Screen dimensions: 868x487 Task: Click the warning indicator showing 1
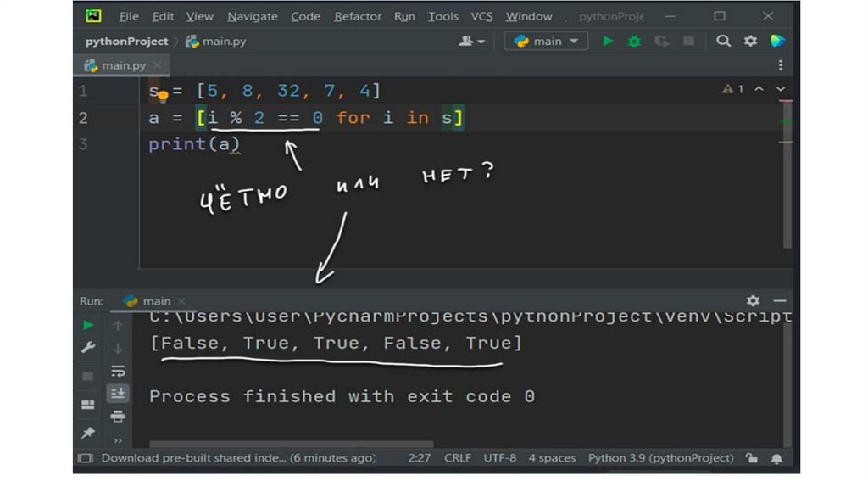pyautogui.click(x=733, y=89)
